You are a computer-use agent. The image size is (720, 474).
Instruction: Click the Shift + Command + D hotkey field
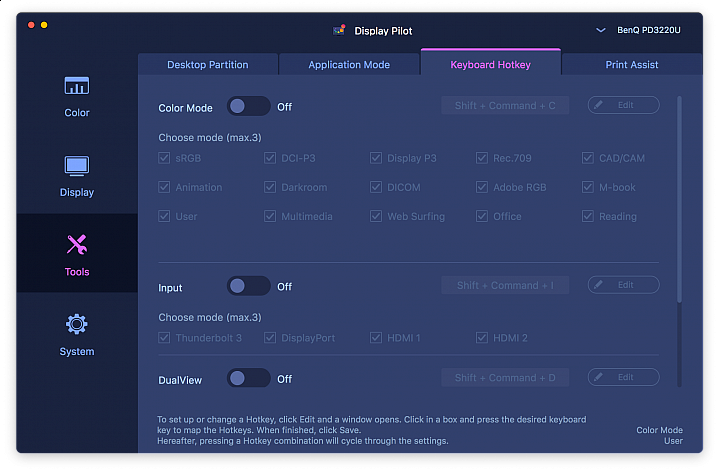point(505,378)
